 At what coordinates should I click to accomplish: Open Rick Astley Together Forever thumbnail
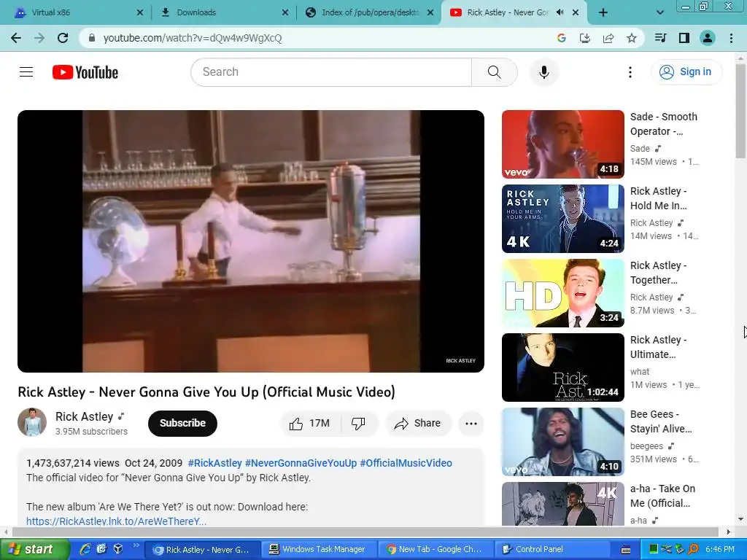[x=562, y=293]
